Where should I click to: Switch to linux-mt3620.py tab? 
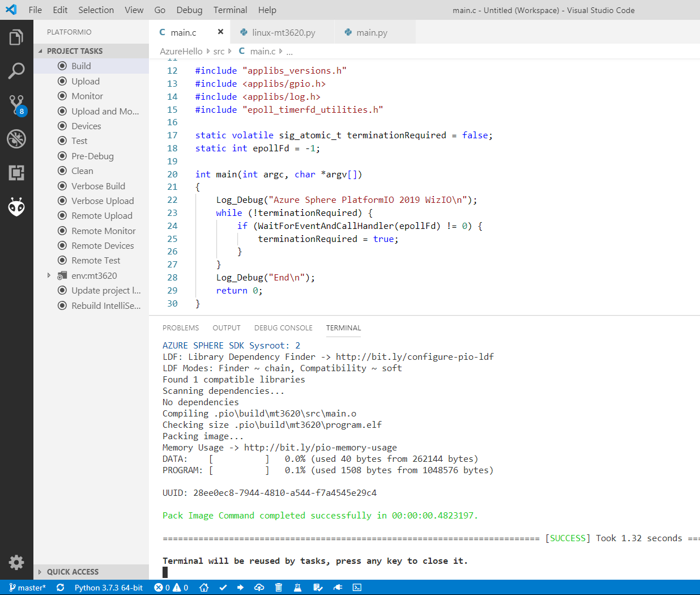coord(283,32)
